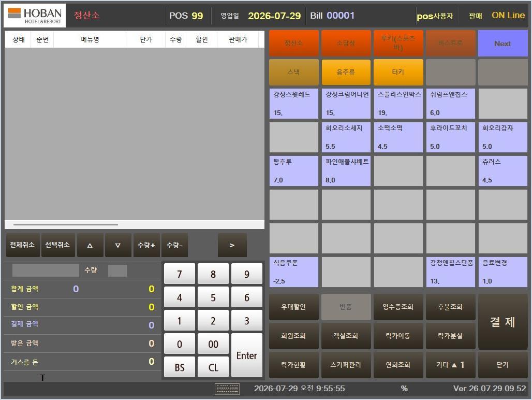Select the 소담상 store tab
This screenshot has height=400, width=532.
point(346,43)
